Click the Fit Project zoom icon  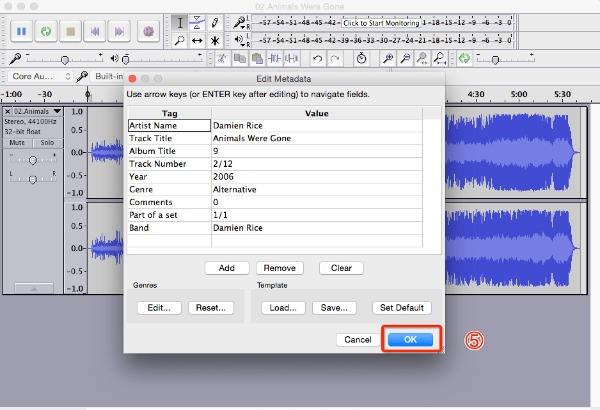click(x=440, y=59)
